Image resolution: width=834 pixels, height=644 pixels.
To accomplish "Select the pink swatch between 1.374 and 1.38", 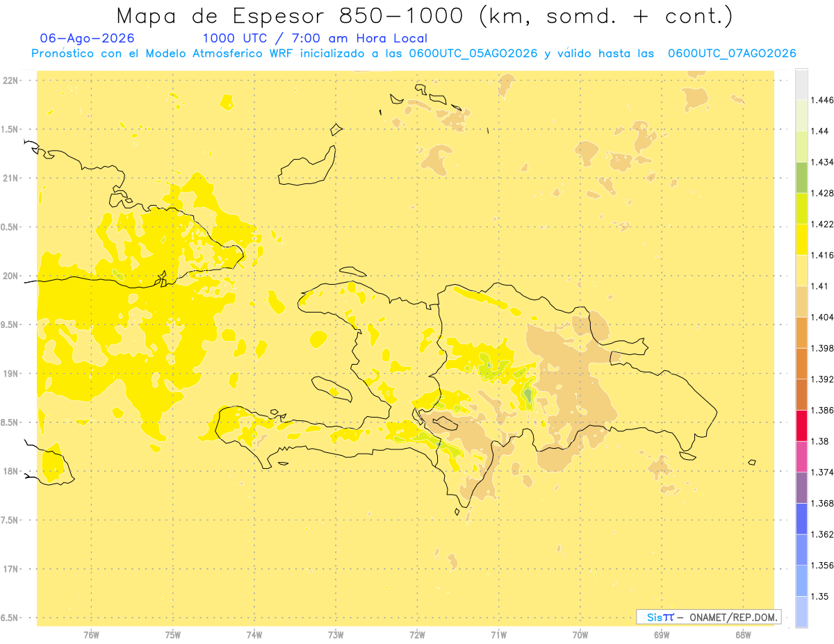I will [x=801, y=456].
